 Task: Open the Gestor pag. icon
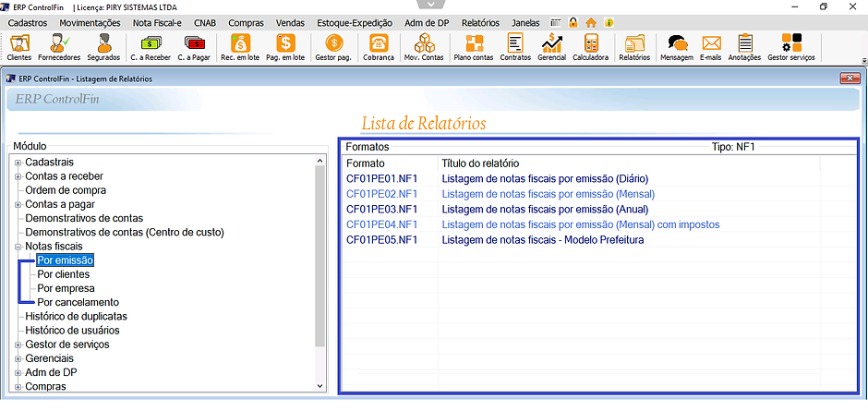333,47
